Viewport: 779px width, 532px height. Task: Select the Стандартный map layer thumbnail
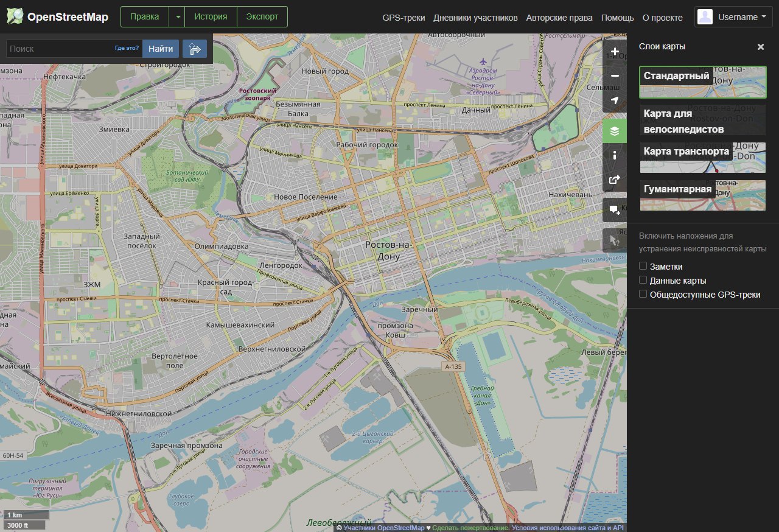(703, 82)
